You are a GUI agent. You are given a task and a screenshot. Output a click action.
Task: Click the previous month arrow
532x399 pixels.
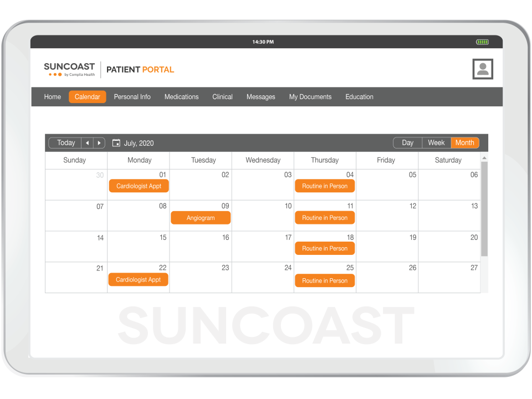(x=87, y=142)
